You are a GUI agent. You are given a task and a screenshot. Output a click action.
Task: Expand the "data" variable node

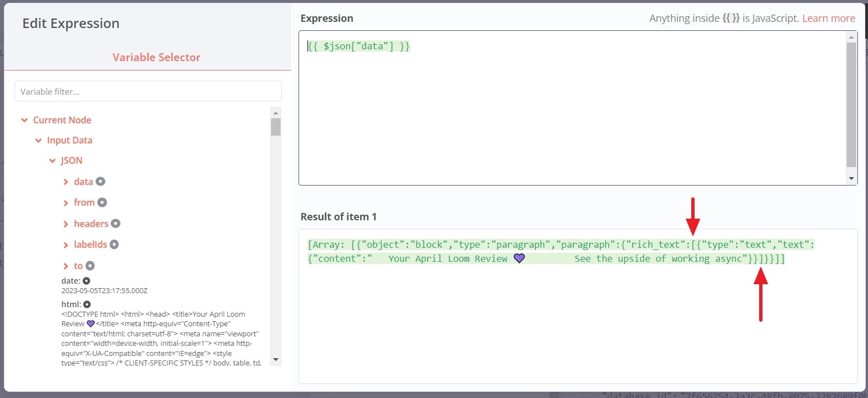coord(65,182)
